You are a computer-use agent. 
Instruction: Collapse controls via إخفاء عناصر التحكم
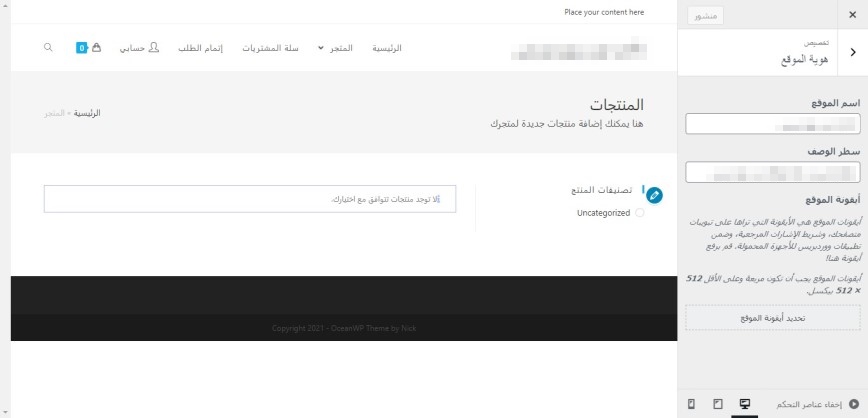[818, 405]
